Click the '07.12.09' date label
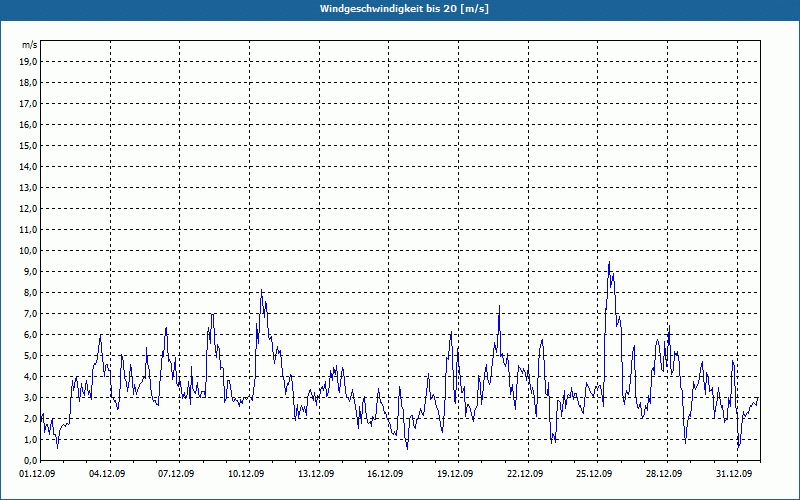The height and width of the screenshot is (500, 800). coord(176,474)
